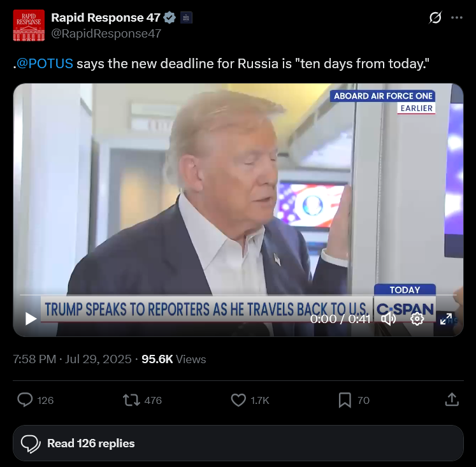Viewport: 476px width, 467px height.
Task: Click the Rapid Response 47 display name
Action: click(106, 18)
